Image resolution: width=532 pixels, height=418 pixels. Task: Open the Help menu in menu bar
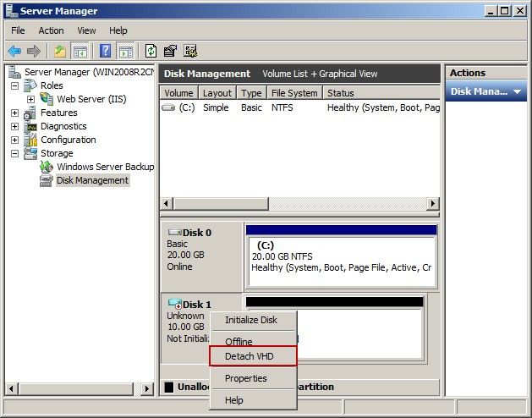[118, 30]
